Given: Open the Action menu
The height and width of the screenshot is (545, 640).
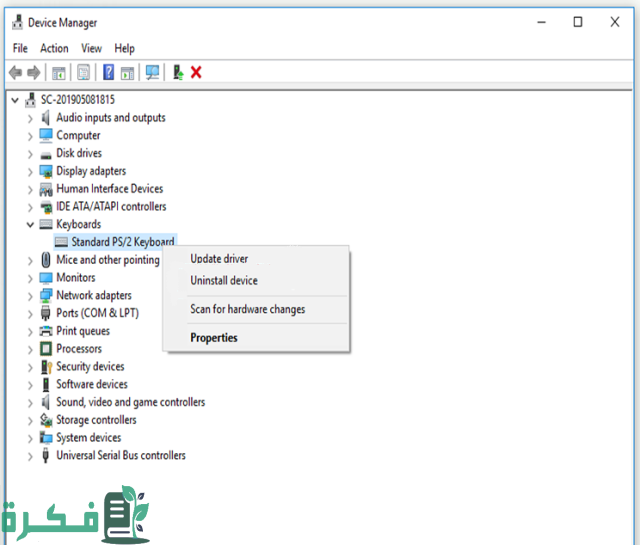Looking at the screenshot, I should [x=54, y=48].
